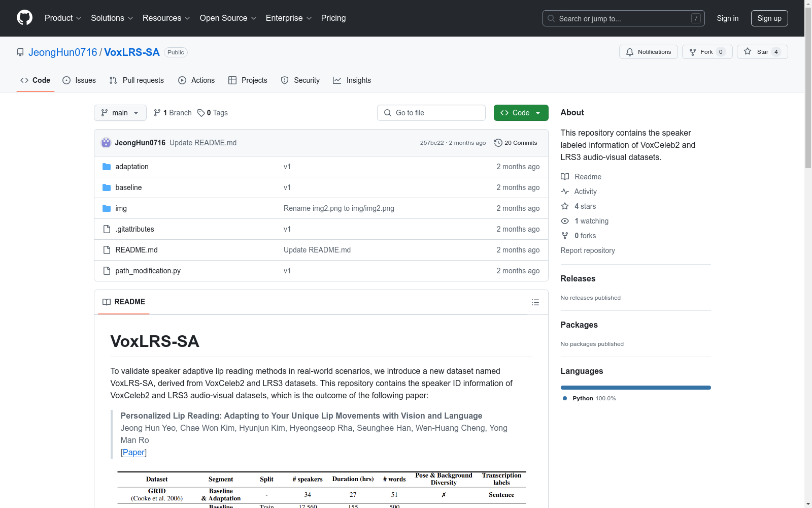Click the stars icon in About sidebar
Image resolution: width=812 pixels, height=508 pixels.
[565, 206]
